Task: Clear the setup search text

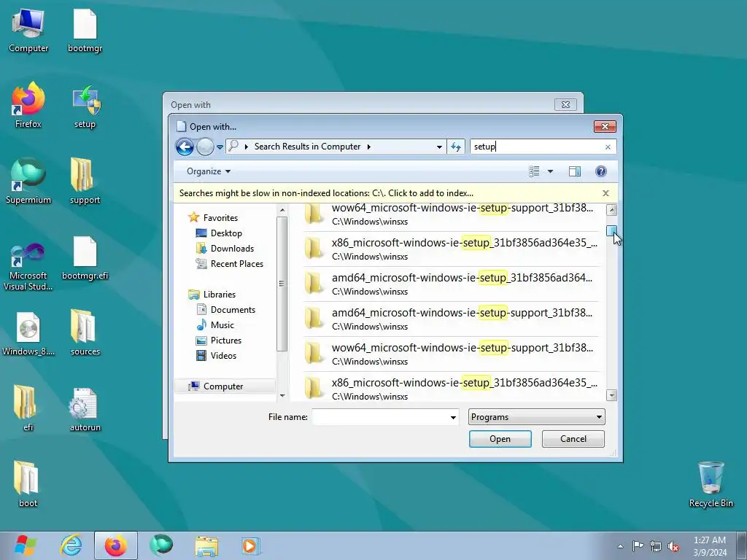Action: [608, 147]
